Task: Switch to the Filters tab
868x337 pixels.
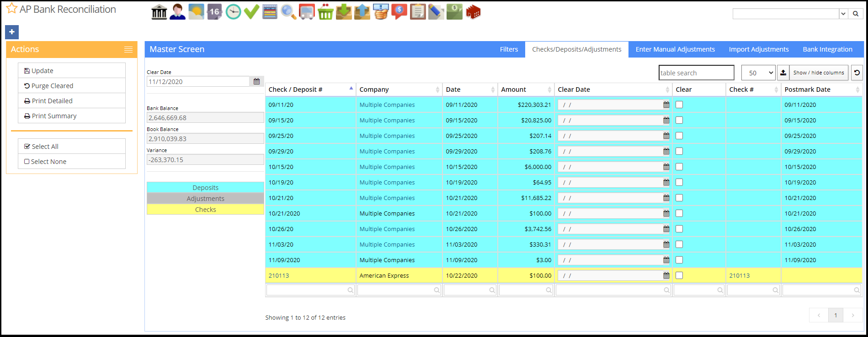Action: tap(509, 49)
